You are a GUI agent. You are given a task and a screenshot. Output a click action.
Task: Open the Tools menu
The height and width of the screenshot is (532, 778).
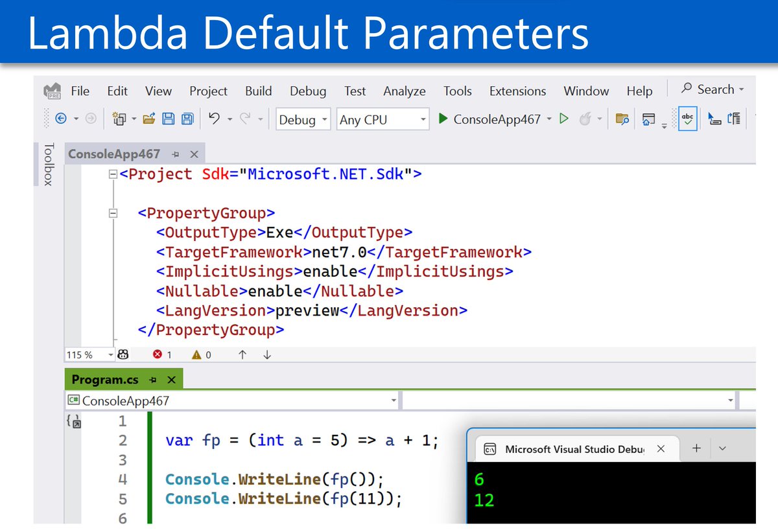coord(458,91)
